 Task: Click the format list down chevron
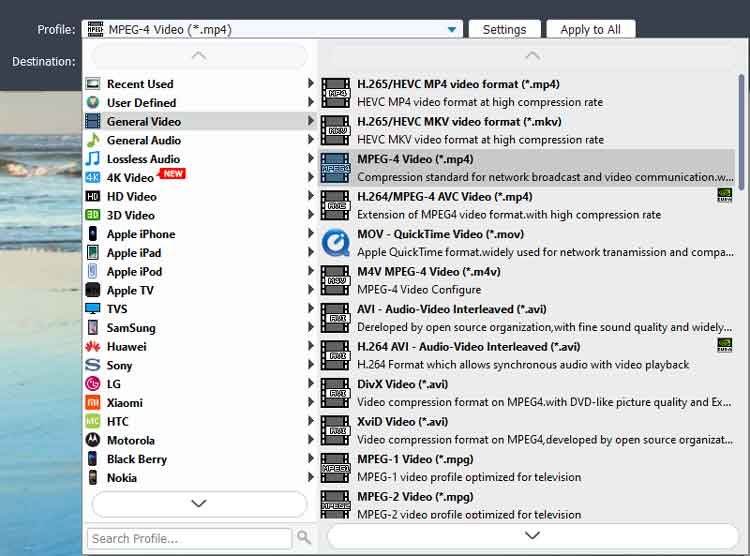tap(532, 535)
